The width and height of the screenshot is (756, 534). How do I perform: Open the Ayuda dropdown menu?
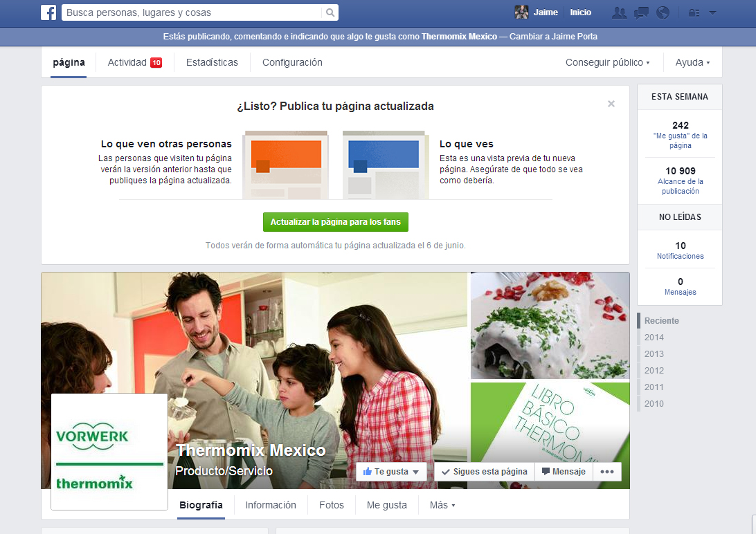[692, 62]
